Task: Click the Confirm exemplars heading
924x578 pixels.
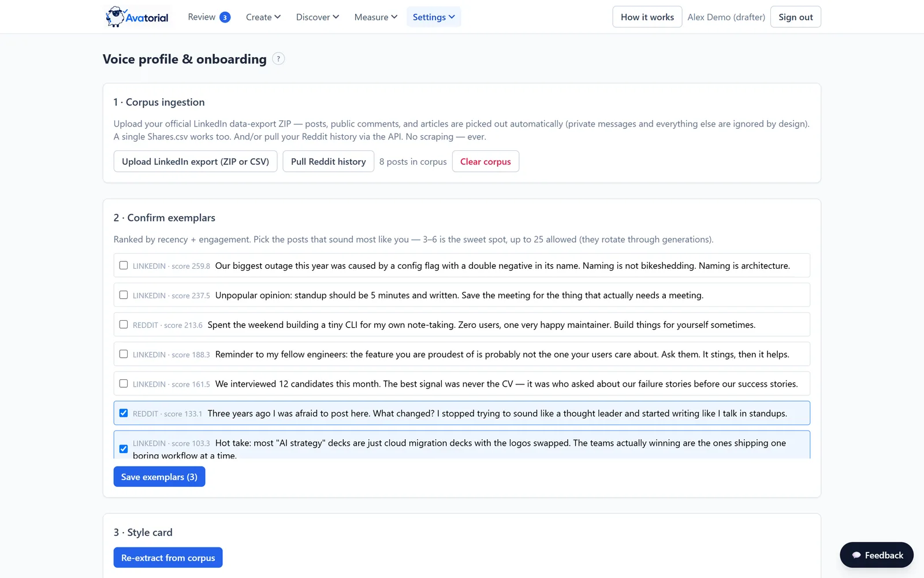Action: coord(165,218)
